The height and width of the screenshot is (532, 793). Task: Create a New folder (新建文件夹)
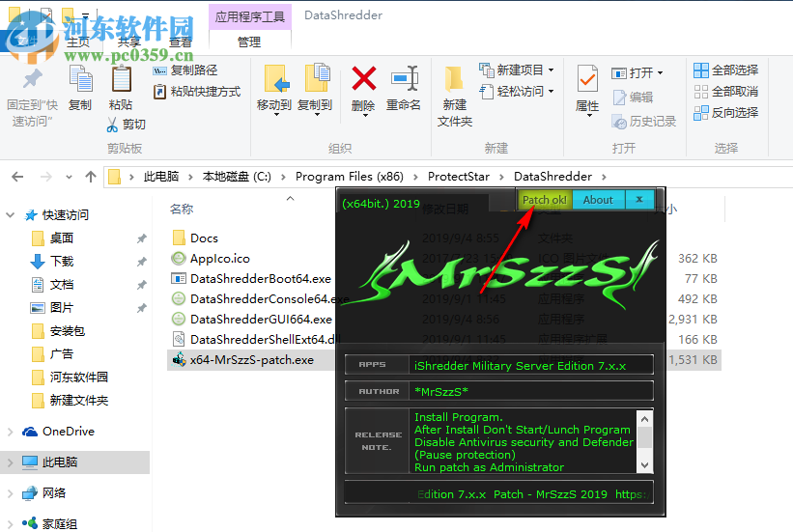(x=454, y=97)
